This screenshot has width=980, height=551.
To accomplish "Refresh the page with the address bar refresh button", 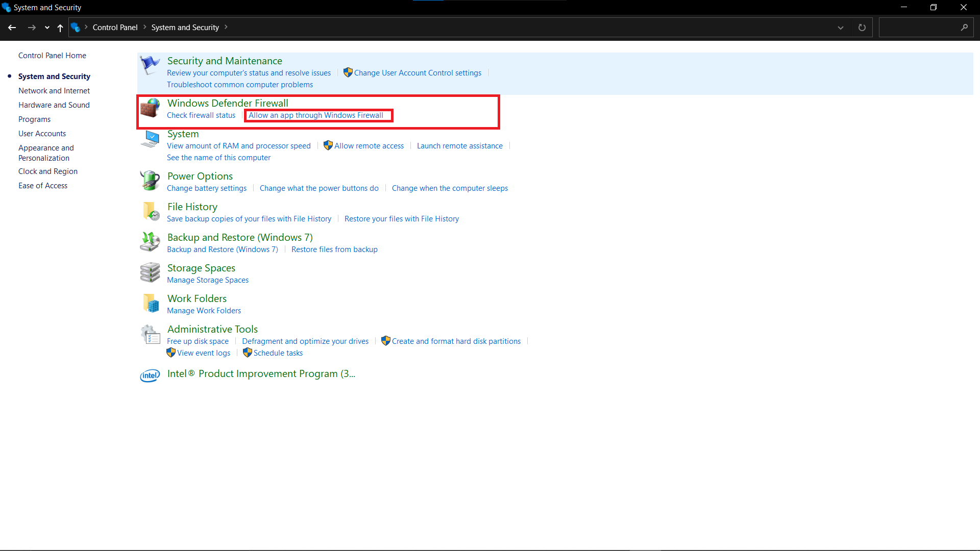I will coord(862,28).
